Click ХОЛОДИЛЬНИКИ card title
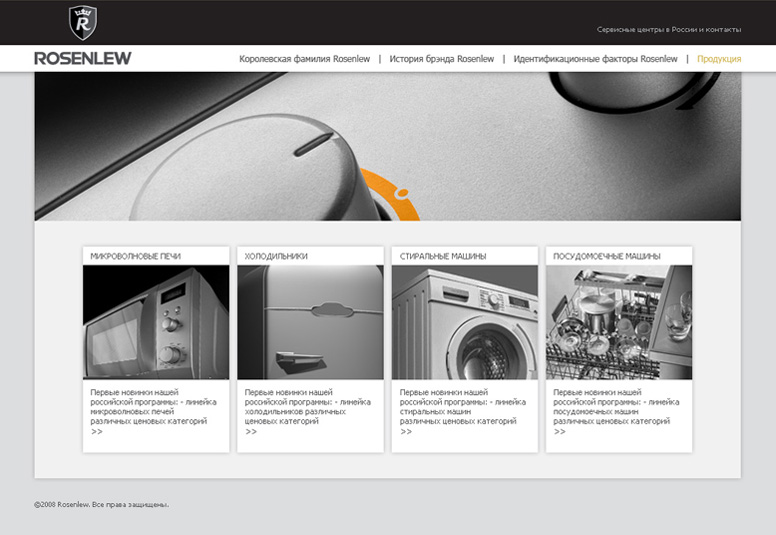The width and height of the screenshot is (776, 535). [276, 256]
